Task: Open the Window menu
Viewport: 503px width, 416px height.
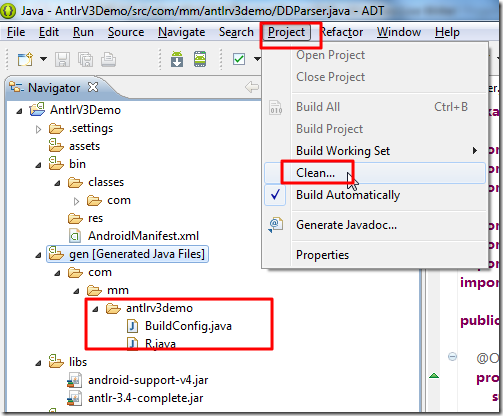Action: tap(399, 32)
